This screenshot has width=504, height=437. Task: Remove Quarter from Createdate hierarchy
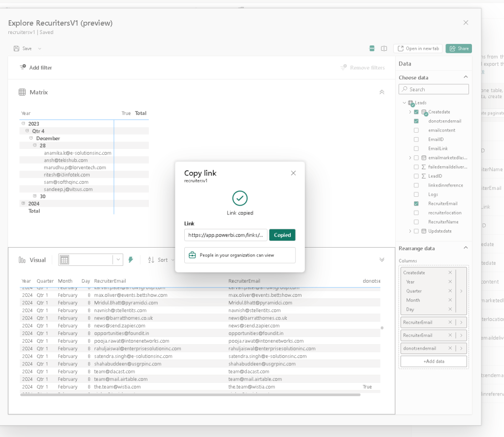pos(450,291)
